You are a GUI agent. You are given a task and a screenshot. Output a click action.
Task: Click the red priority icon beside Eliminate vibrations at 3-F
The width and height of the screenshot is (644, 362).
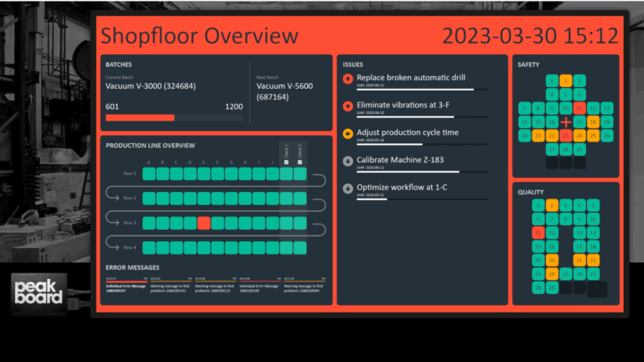(x=348, y=106)
